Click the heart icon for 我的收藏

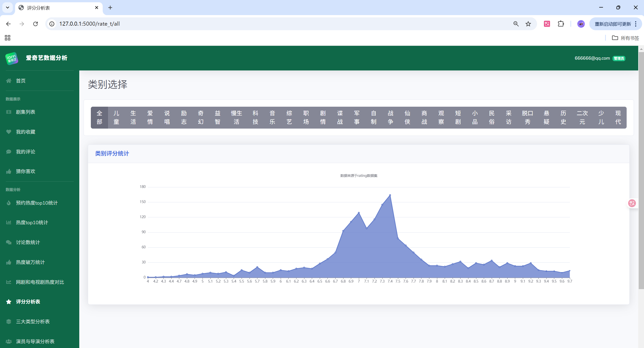click(9, 132)
